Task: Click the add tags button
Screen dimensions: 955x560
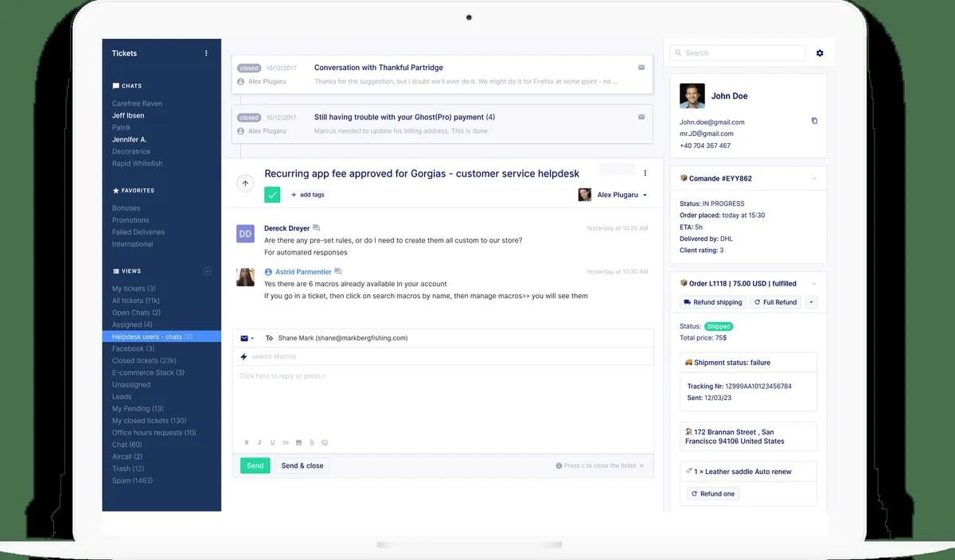Action: point(307,195)
